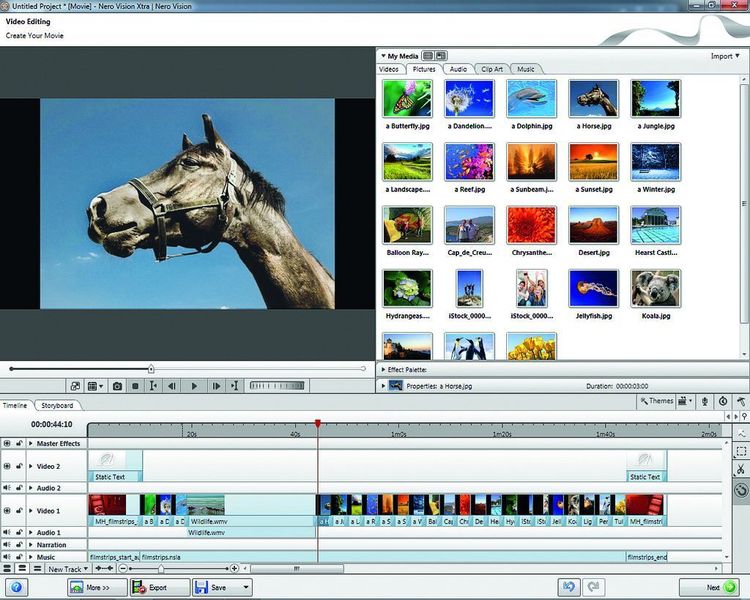Open the chapter clapperboard dropdown
This screenshot has height=600, width=750.
coord(685,401)
